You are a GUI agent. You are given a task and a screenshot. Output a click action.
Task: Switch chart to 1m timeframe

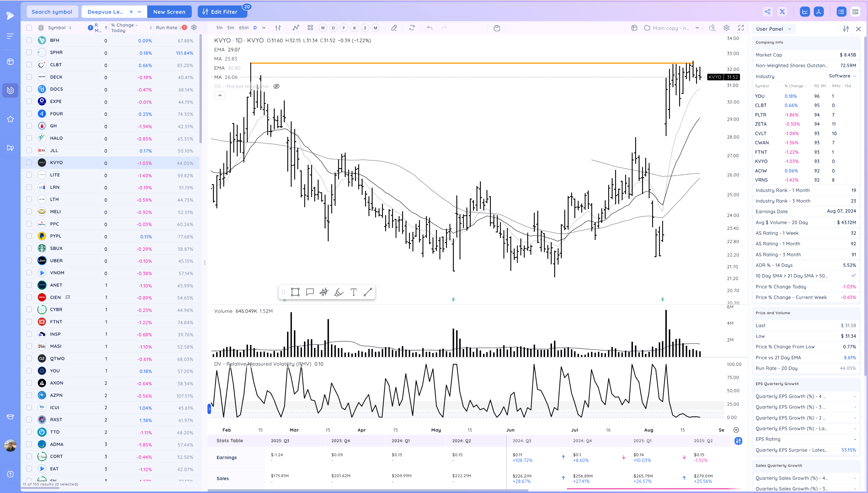coord(219,28)
